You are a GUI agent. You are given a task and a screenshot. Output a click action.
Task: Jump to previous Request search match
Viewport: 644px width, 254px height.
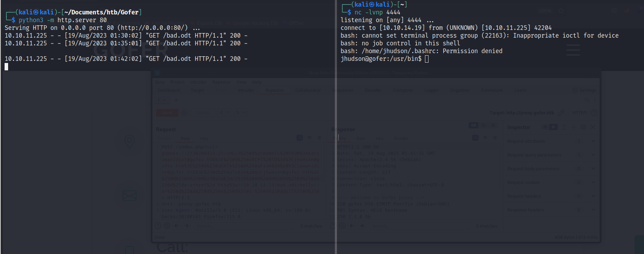pyautogui.click(x=176, y=226)
